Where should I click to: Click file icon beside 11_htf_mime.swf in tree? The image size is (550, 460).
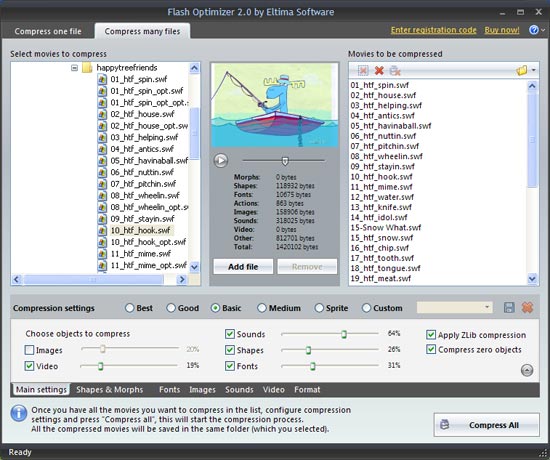(102, 254)
